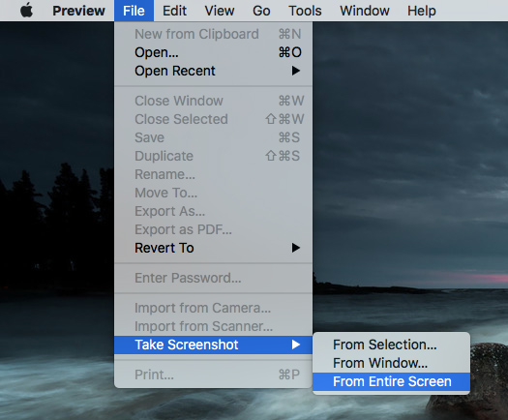Open the Tools menu
The width and height of the screenshot is (508, 420).
click(305, 11)
